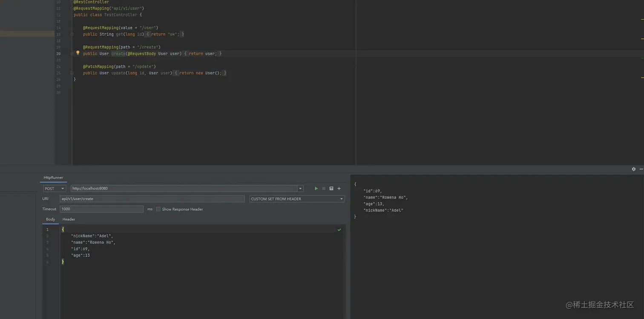
Task: Open the POST method dropdown
Action: point(55,188)
